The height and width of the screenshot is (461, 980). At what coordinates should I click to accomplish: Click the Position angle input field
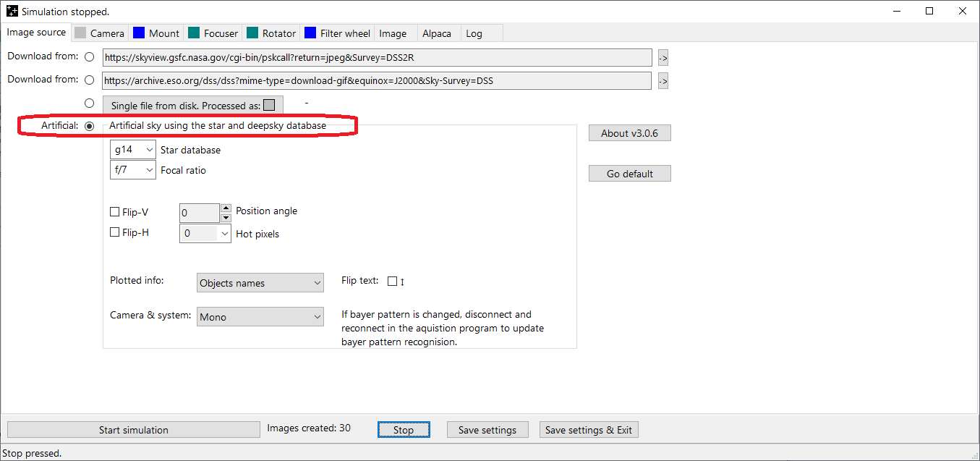pyautogui.click(x=199, y=213)
